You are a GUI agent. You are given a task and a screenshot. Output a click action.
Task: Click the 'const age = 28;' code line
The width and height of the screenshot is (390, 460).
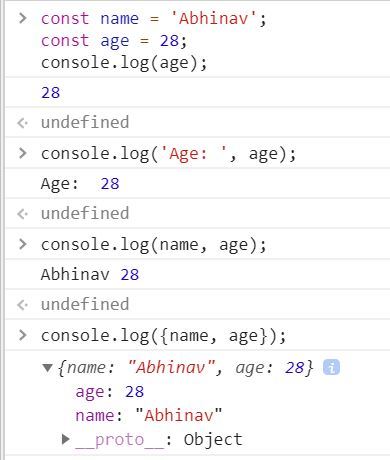114,41
